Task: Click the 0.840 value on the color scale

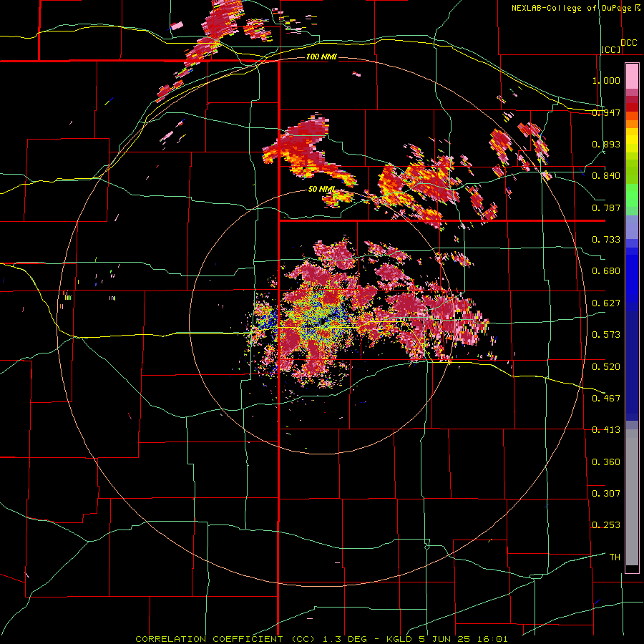Action: (x=606, y=176)
